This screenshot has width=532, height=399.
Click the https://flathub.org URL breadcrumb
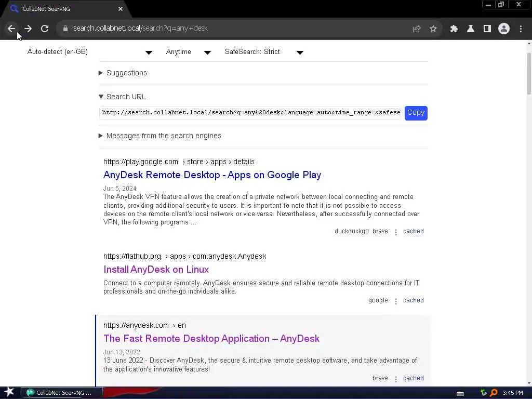[184, 257]
